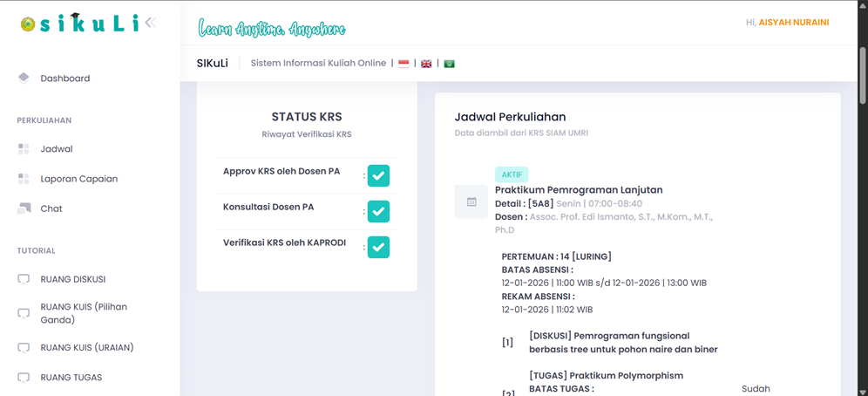
Task: Open RUANG TUGAS menu item
Action: tap(71, 377)
